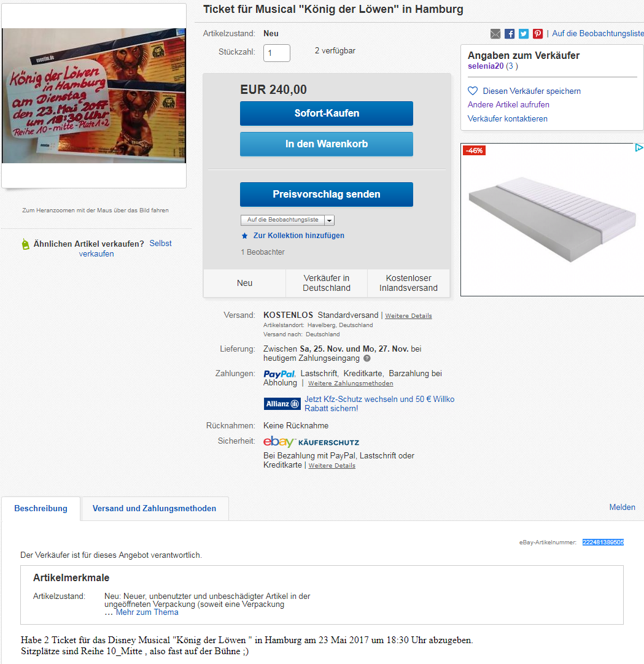Click the green sell tag icon
Viewport: 644px width, 664px height.
(x=25, y=244)
